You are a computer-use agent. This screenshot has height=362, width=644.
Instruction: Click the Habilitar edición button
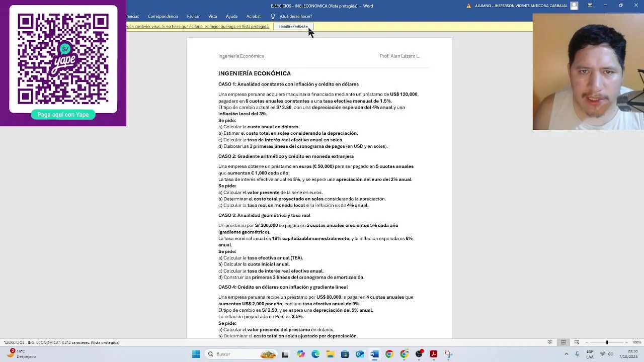[293, 27]
